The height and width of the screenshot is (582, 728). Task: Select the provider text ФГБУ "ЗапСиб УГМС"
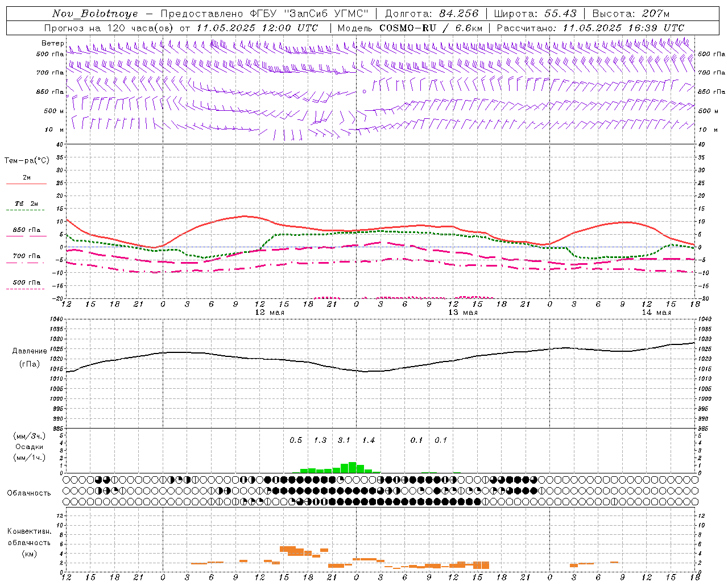coord(309,14)
